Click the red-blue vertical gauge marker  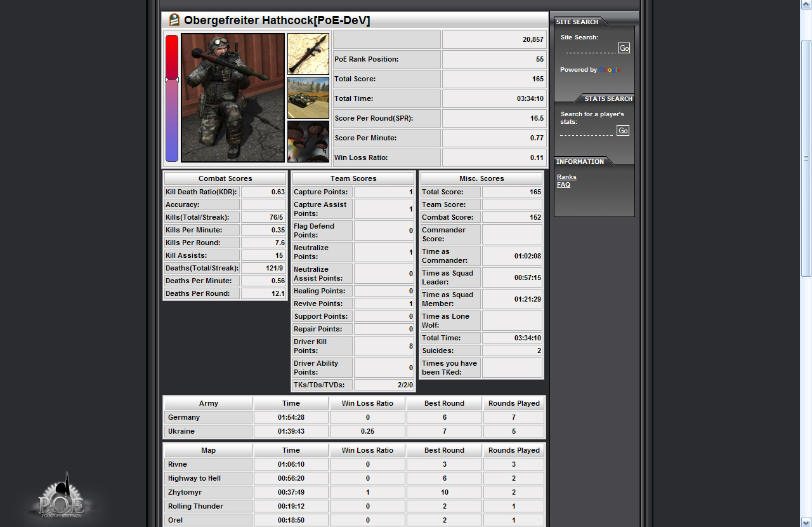point(172,79)
